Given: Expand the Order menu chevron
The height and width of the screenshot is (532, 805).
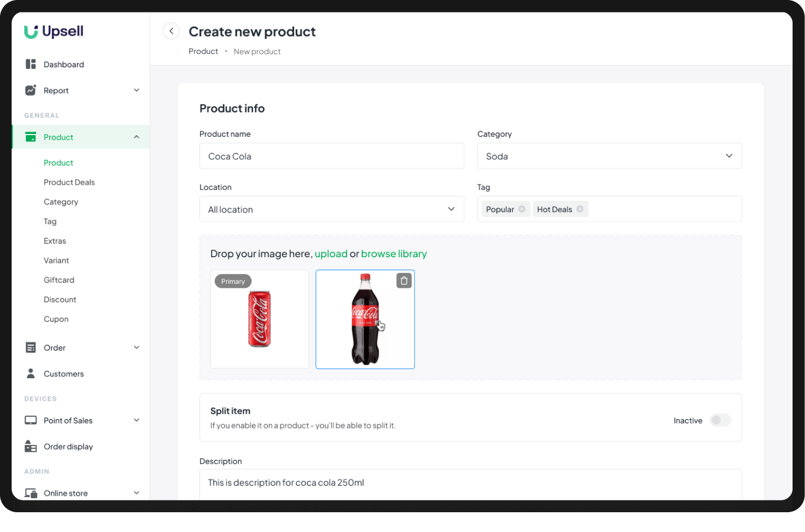Looking at the screenshot, I should 136,347.
